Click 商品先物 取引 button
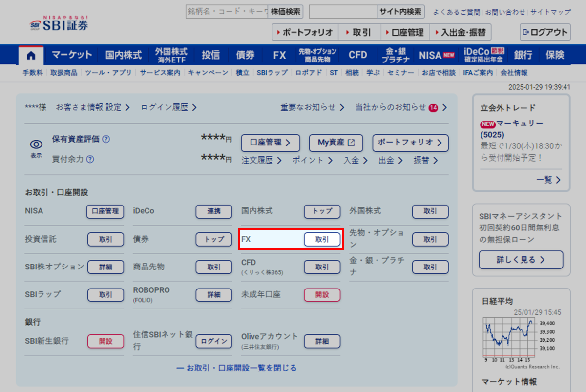Screen dimensions: 586x392 tap(214, 267)
